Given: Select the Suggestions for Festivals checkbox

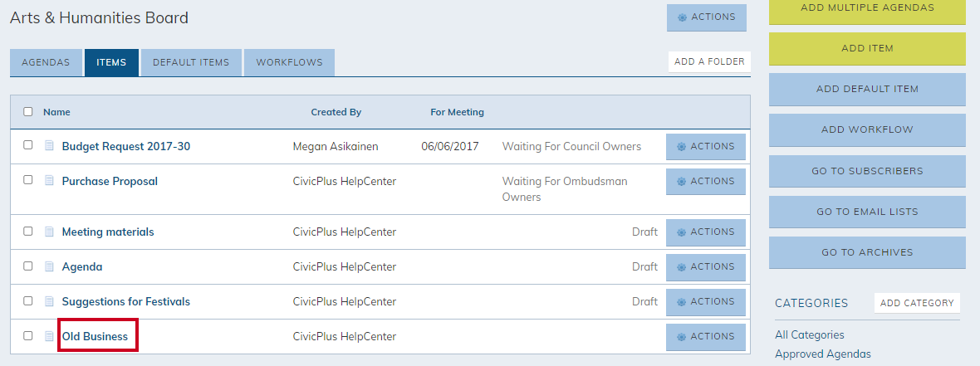Looking at the screenshot, I should click(x=27, y=301).
